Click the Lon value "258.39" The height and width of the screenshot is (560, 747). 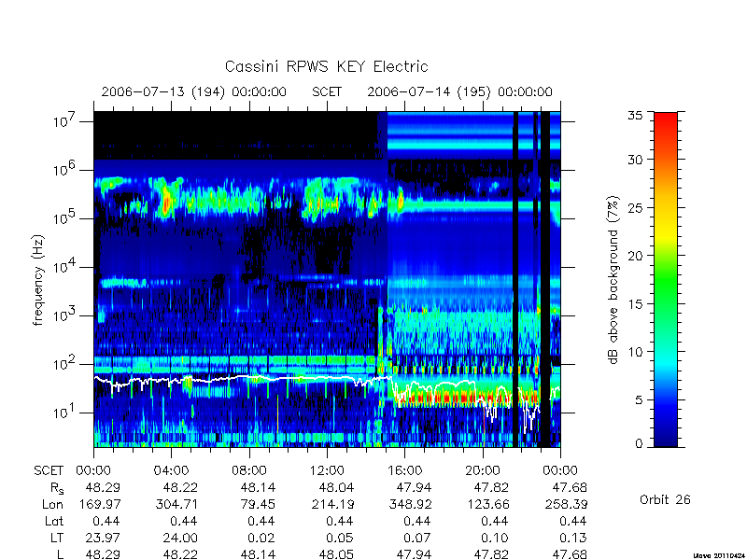click(x=566, y=504)
